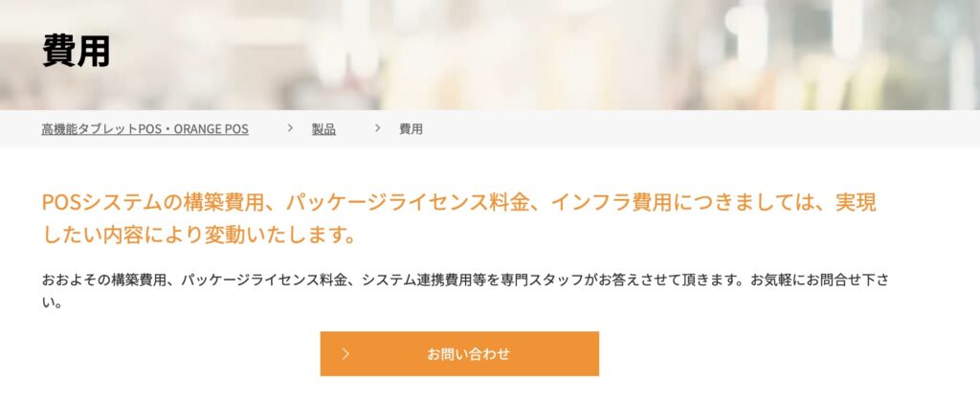
Task: Click the paragraph beginning おおよその構築費用
Action: click(x=465, y=292)
